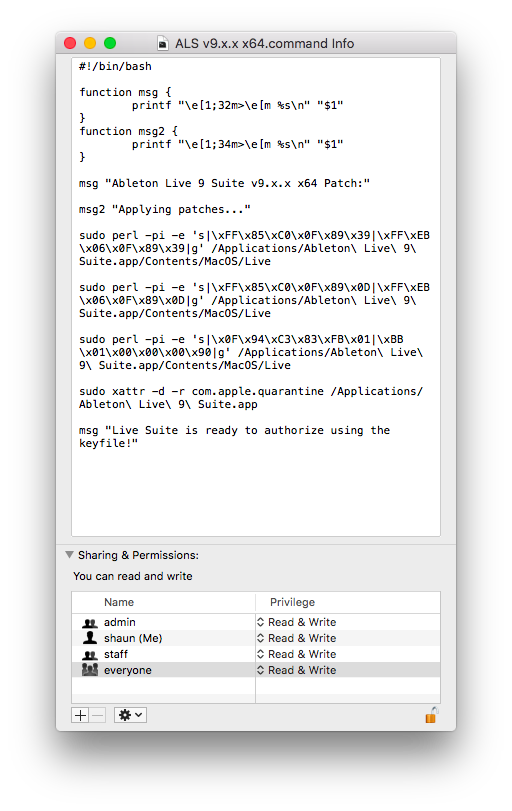Screen dimensions: 512x811
Task: Close the Info window with the red button
Action: [x=70, y=43]
